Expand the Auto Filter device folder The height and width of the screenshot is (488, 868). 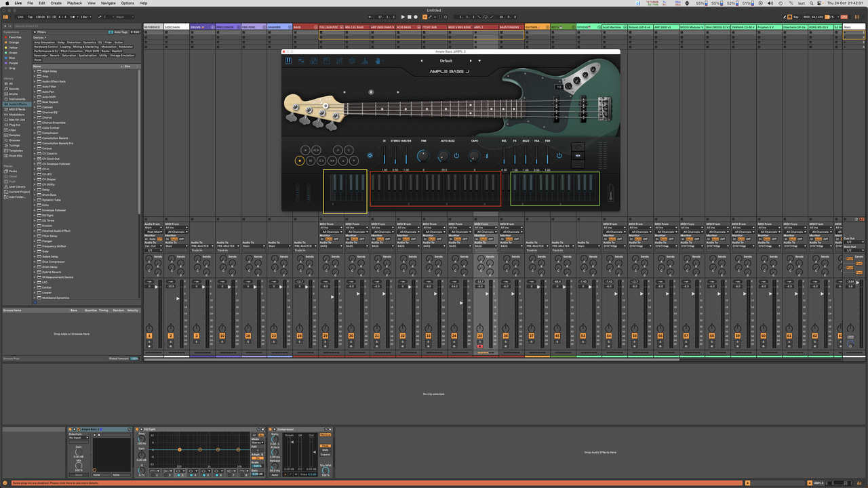pos(35,87)
